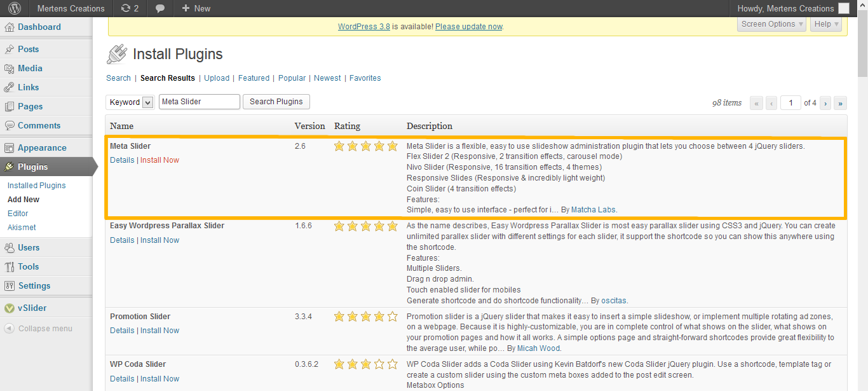Click the user avatar next to Howdy
Image resolution: width=868 pixels, height=391 pixels.
(x=844, y=8)
